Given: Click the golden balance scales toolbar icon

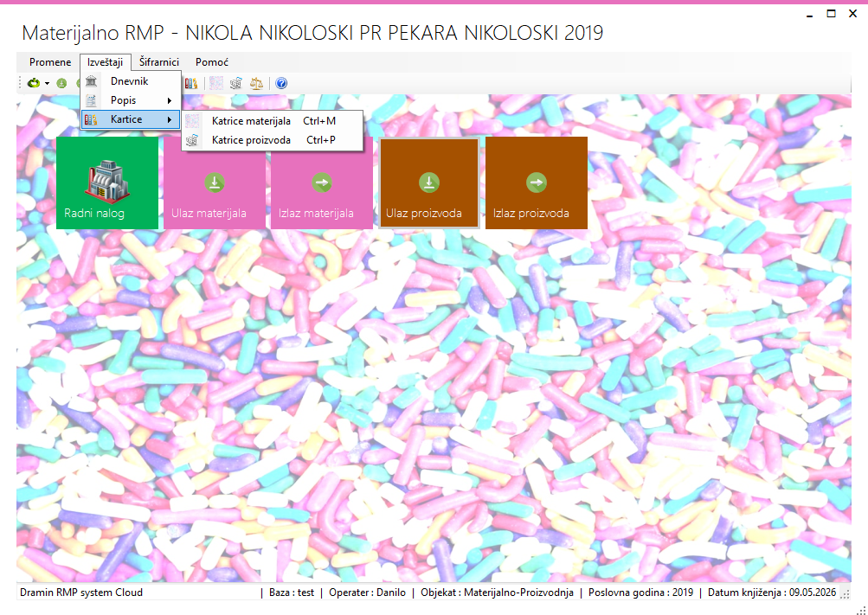Looking at the screenshot, I should point(256,83).
